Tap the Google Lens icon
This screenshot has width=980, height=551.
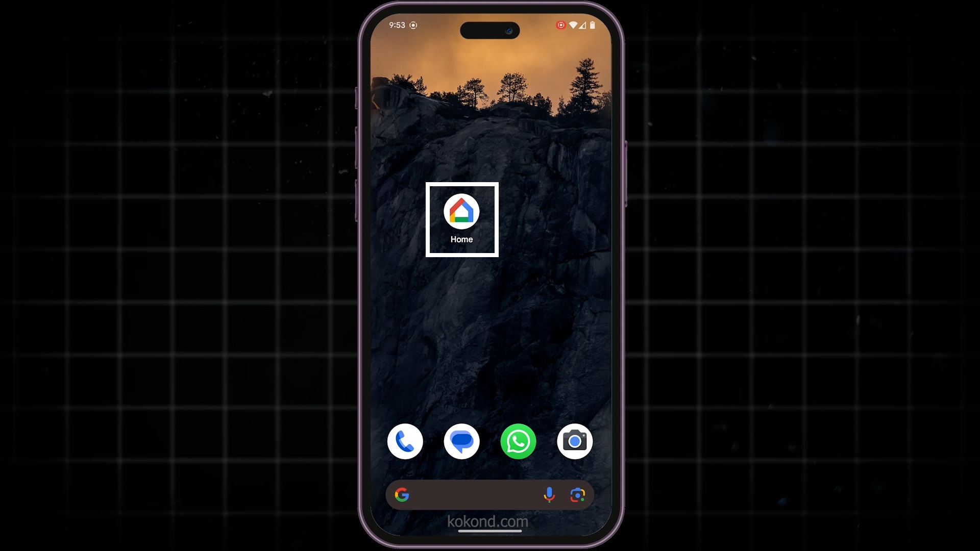[x=577, y=495]
